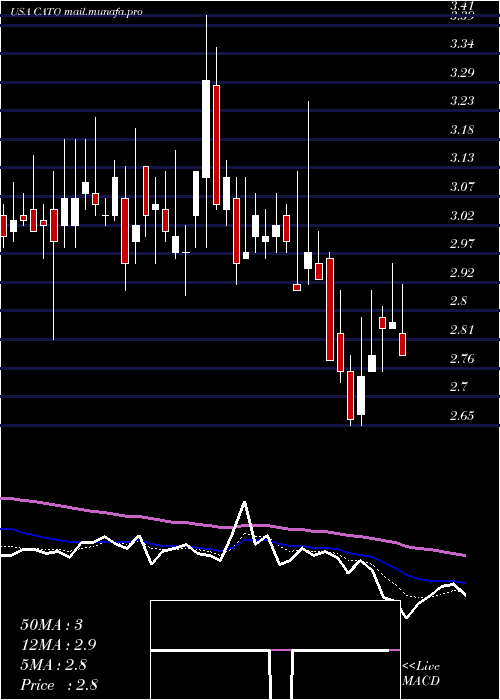The height and width of the screenshot is (700, 500).
Task: Click the last red candlestick on the right
Action: click(x=402, y=344)
